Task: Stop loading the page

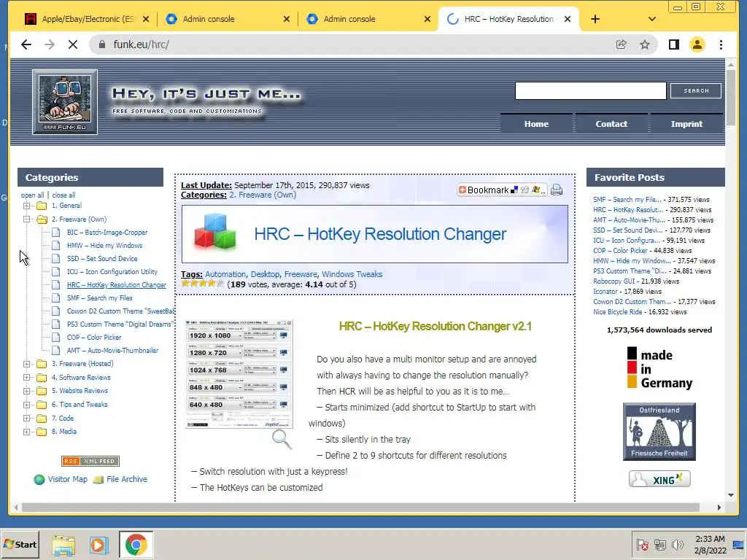Action: click(73, 44)
